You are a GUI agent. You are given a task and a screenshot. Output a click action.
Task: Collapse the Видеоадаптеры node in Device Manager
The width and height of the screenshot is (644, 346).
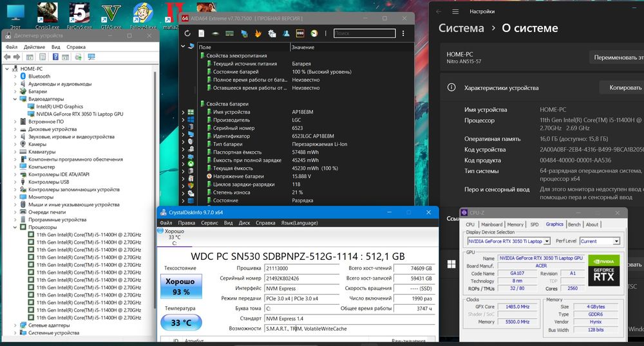coord(15,99)
